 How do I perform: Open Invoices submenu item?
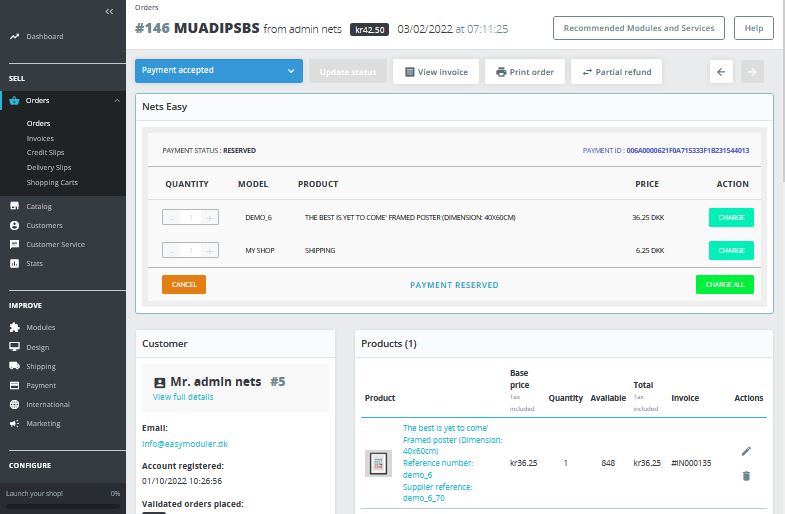[40, 138]
